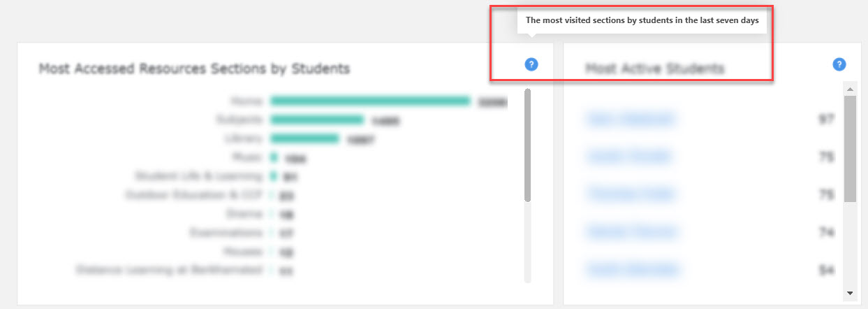The height and width of the screenshot is (309, 868).
Task: Click the Most Accessed Resources Sections heading
Action: (194, 69)
